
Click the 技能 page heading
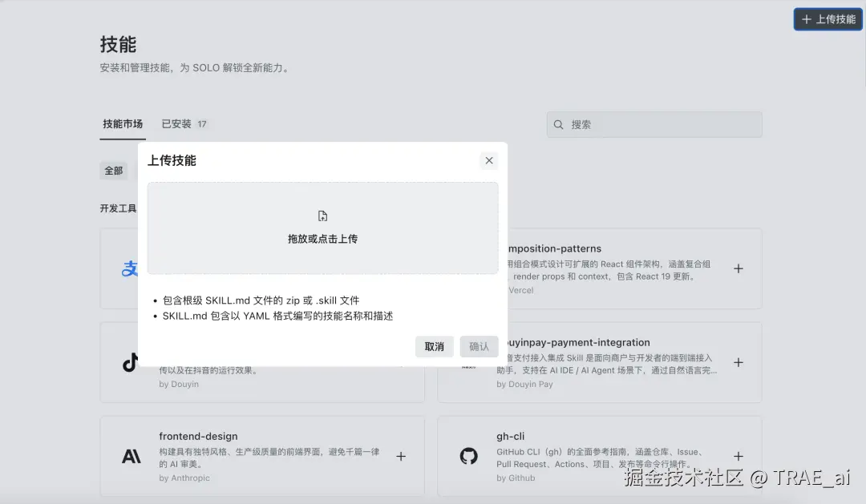(118, 44)
